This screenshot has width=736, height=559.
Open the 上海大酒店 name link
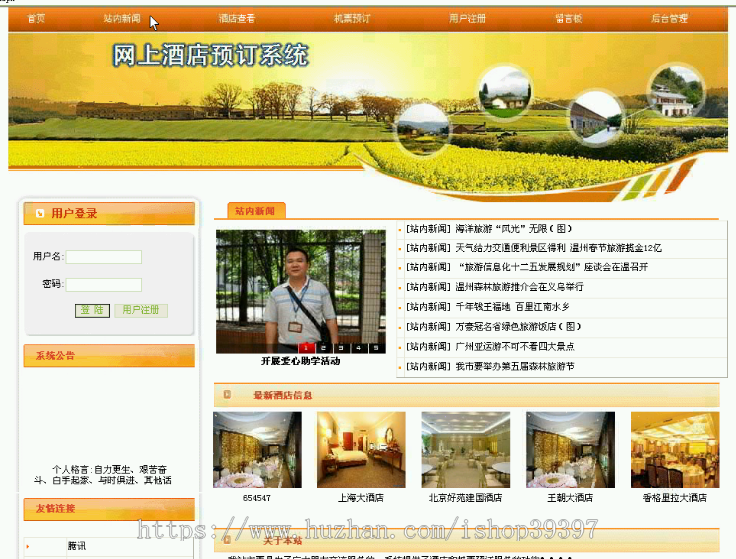[x=361, y=498]
